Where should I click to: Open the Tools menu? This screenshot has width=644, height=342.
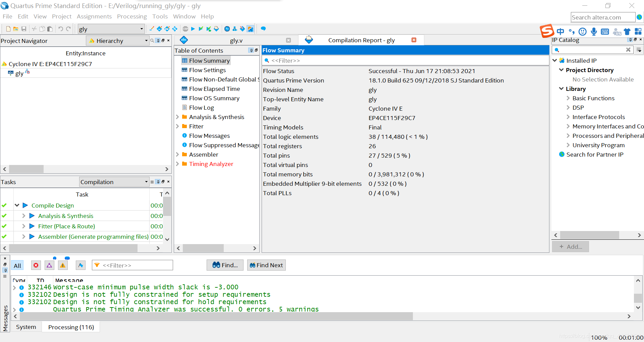[x=160, y=16]
